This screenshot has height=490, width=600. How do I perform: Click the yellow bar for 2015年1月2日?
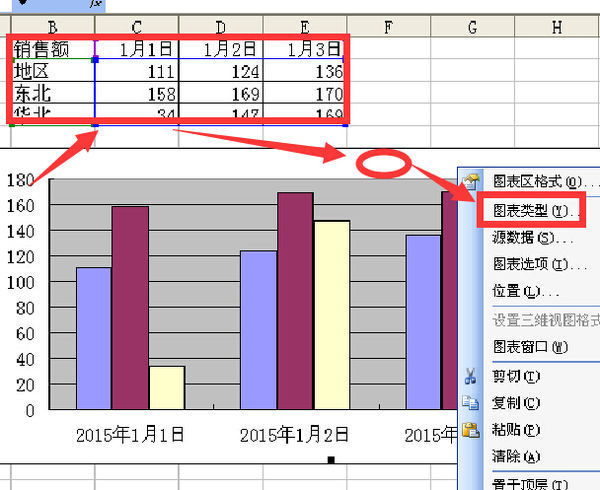click(332, 315)
